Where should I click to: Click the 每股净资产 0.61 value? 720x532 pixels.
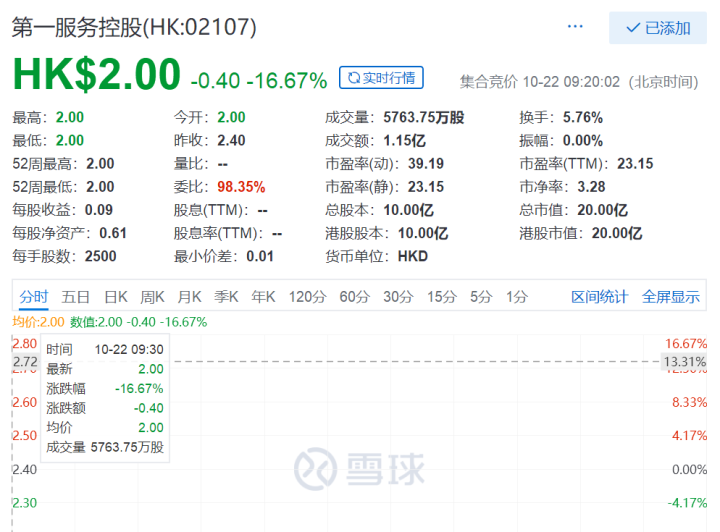click(x=112, y=233)
